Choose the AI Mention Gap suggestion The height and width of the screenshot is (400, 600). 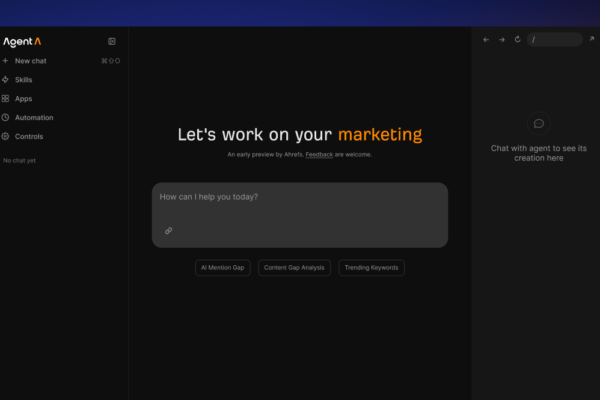223,268
